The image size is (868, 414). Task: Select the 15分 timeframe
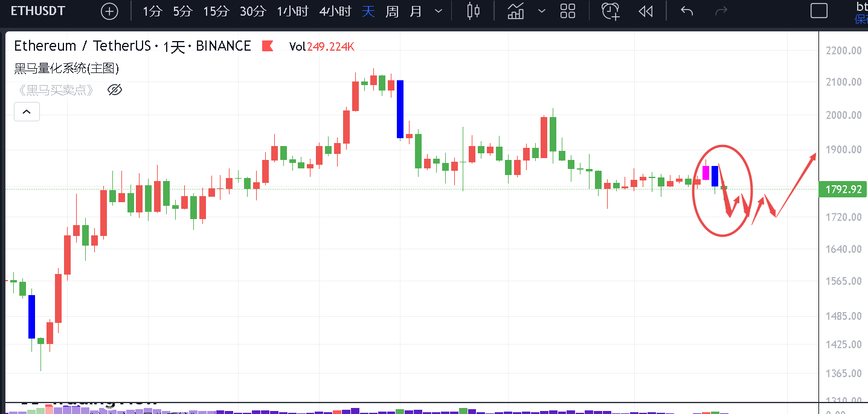point(216,11)
